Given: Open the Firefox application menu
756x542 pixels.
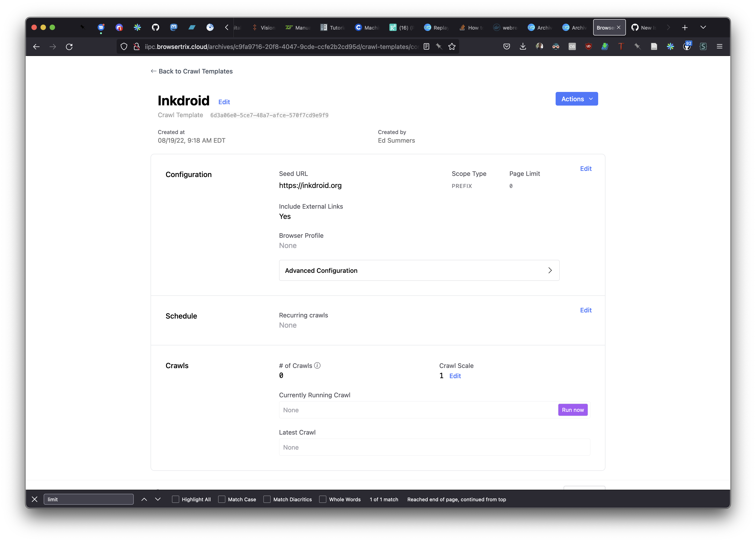Looking at the screenshot, I should [720, 46].
